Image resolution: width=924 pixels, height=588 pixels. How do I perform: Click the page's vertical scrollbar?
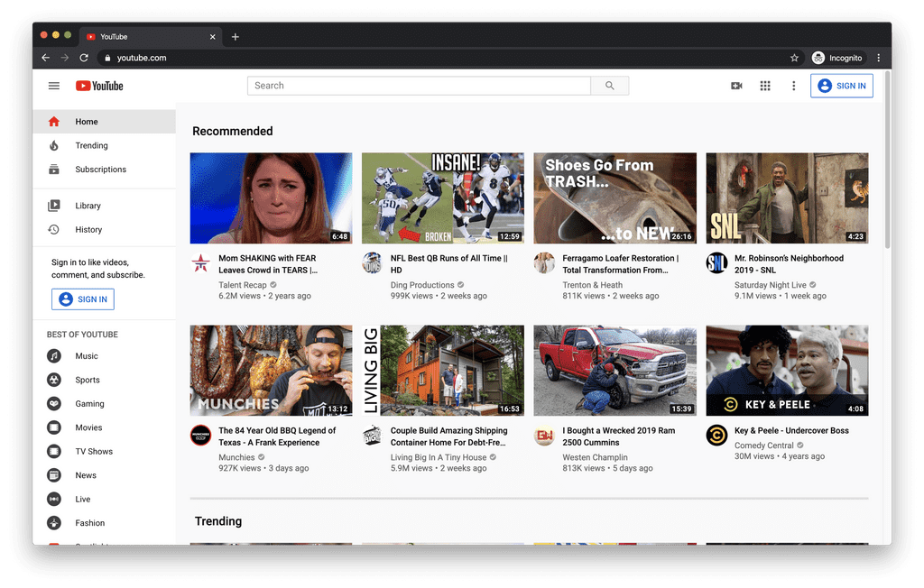pyautogui.click(x=888, y=159)
